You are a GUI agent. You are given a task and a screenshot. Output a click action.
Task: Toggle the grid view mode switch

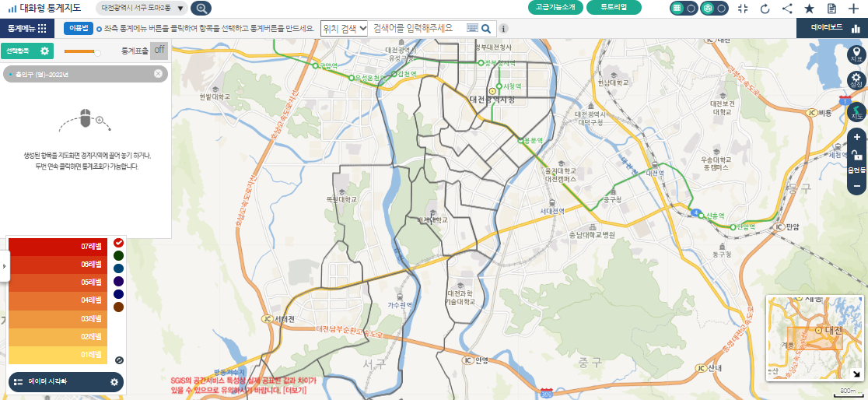[684, 9]
